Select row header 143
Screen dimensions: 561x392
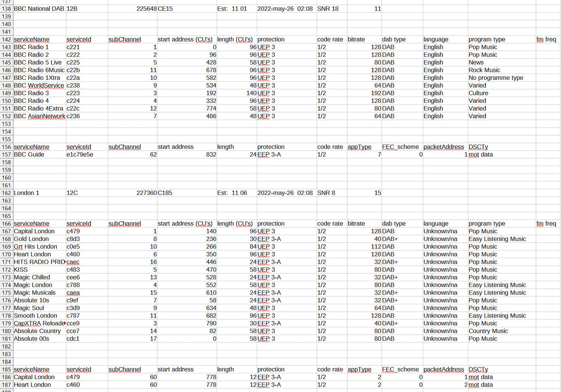pos(6,47)
